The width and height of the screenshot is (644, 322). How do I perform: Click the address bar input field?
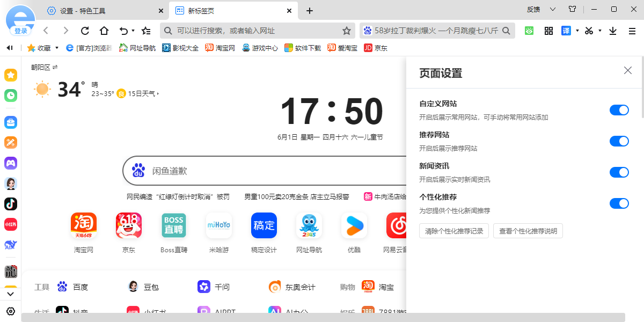[257, 31]
